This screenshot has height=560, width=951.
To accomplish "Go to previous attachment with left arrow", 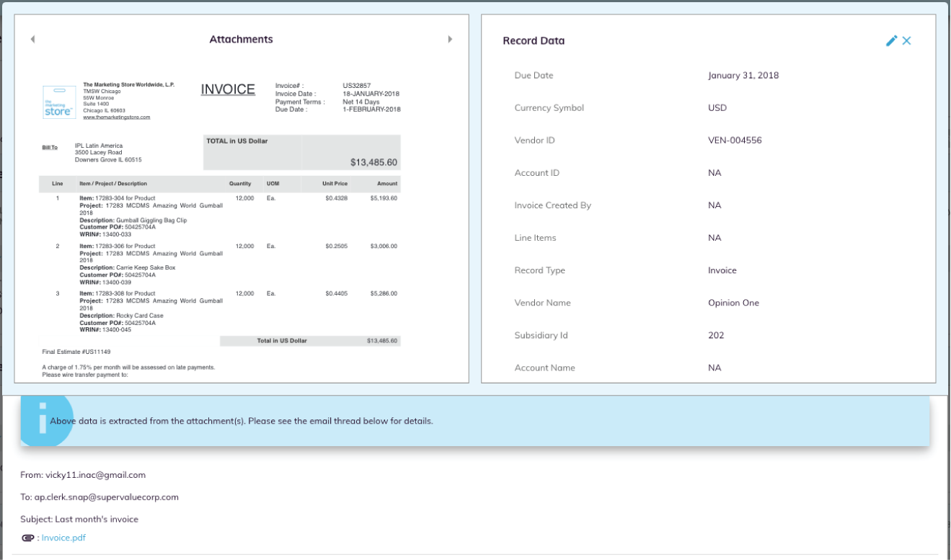I will [x=32, y=39].
